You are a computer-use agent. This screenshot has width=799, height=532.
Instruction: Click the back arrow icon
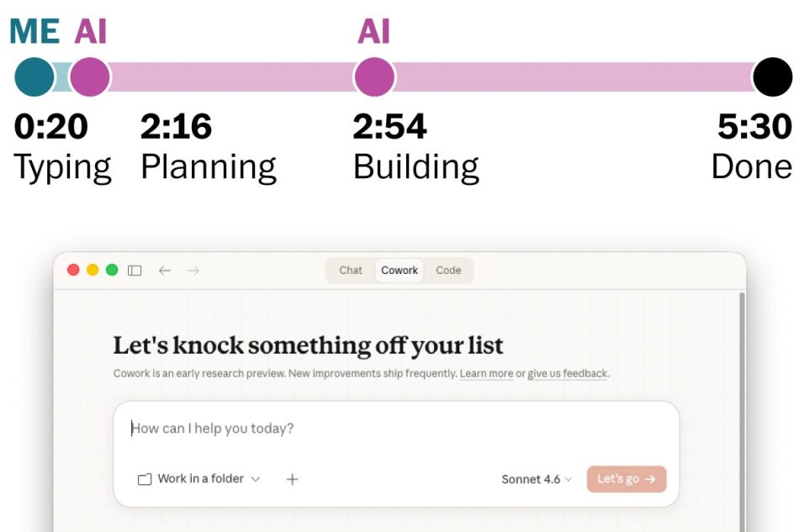[x=165, y=271]
